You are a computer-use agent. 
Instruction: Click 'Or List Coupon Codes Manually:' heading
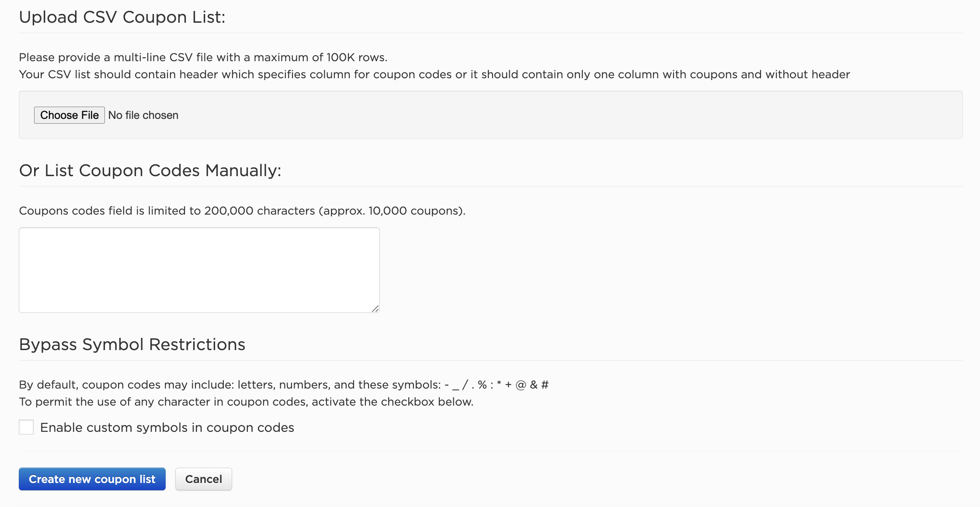[150, 170]
